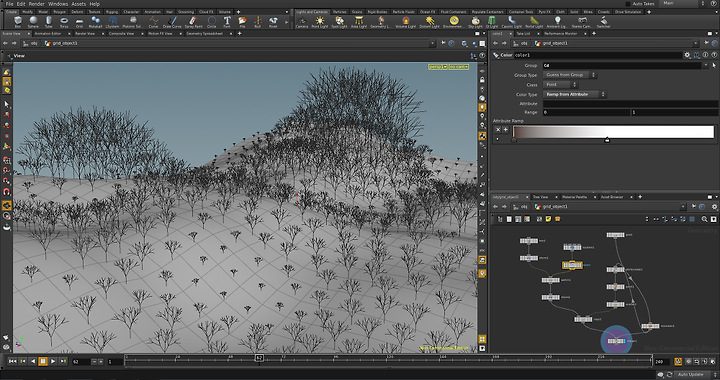720x380 pixels.
Task: Add an Ambient Light from the shelf
Action: coord(557,22)
